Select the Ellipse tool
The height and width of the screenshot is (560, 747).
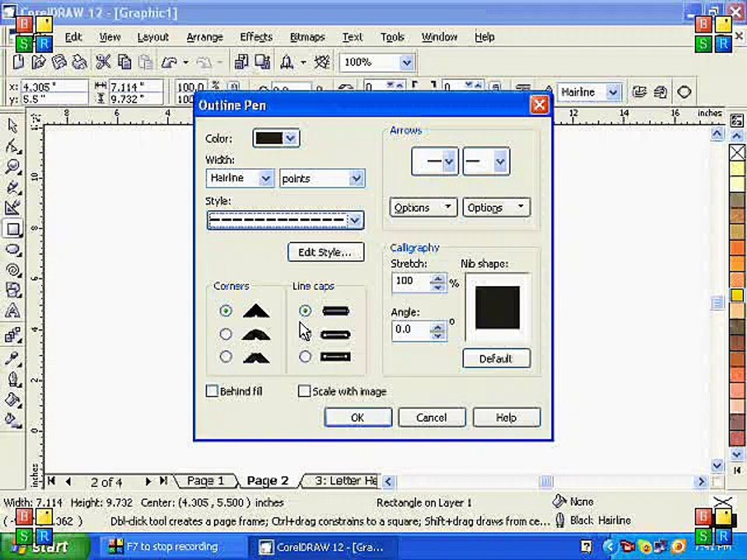(13, 250)
